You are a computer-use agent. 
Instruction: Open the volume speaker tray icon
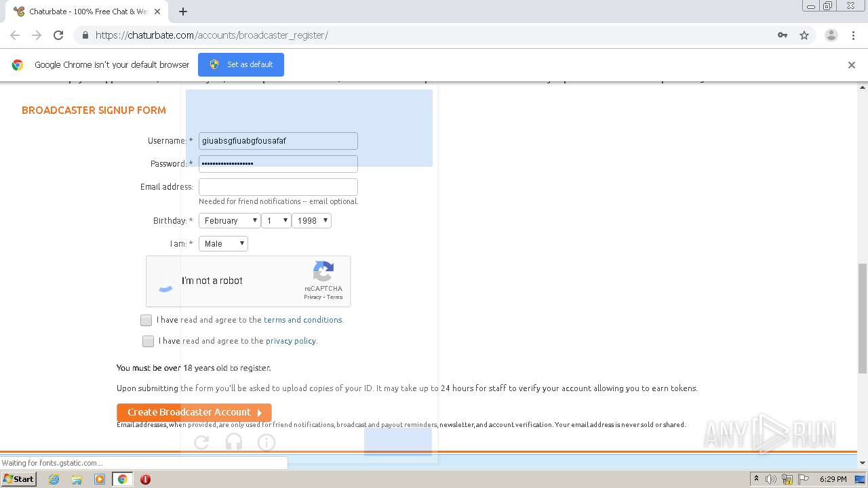click(771, 479)
